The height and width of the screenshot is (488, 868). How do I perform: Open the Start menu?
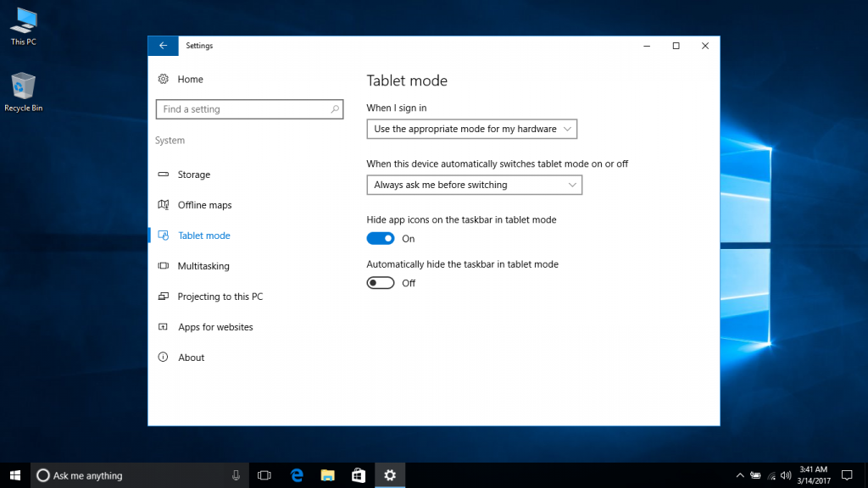[x=13, y=475]
